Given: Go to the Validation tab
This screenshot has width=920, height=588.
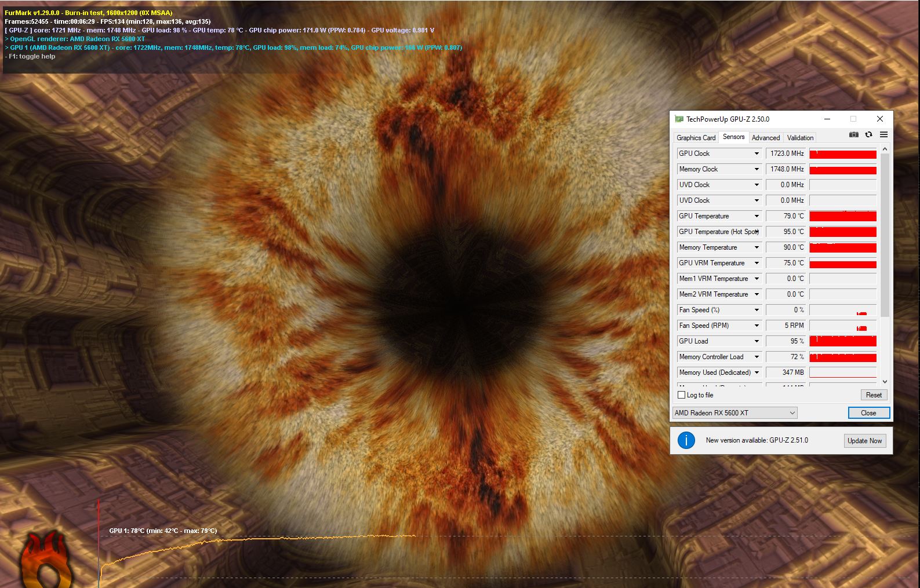Looking at the screenshot, I should click(x=800, y=138).
